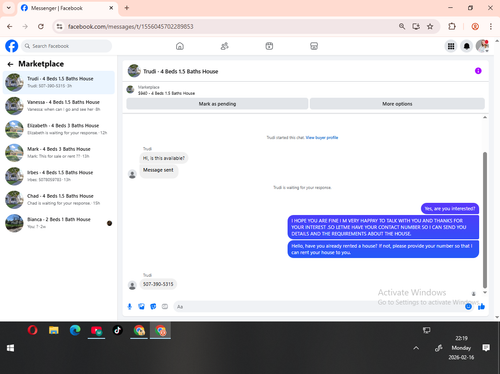Open the Friends icon in top navigation
The image size is (500, 374).
point(225,46)
